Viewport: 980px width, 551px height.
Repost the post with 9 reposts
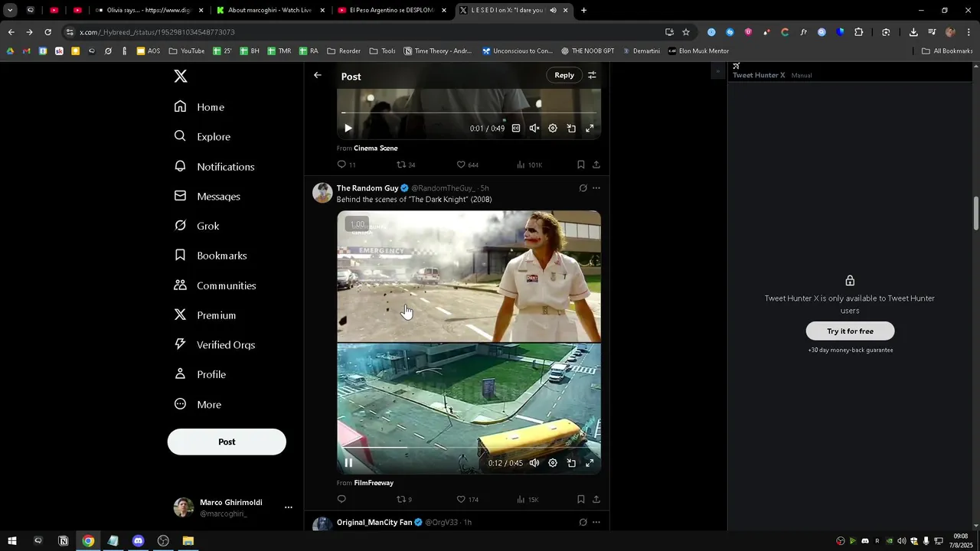tap(403, 499)
